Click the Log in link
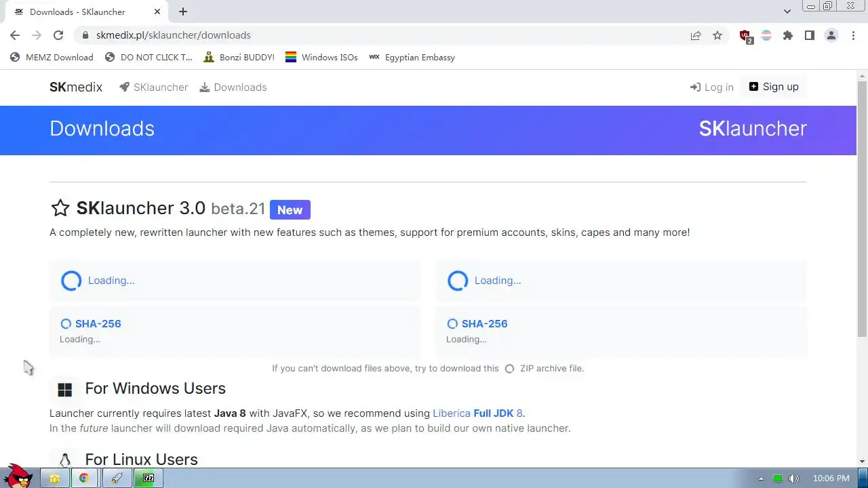 click(x=712, y=87)
